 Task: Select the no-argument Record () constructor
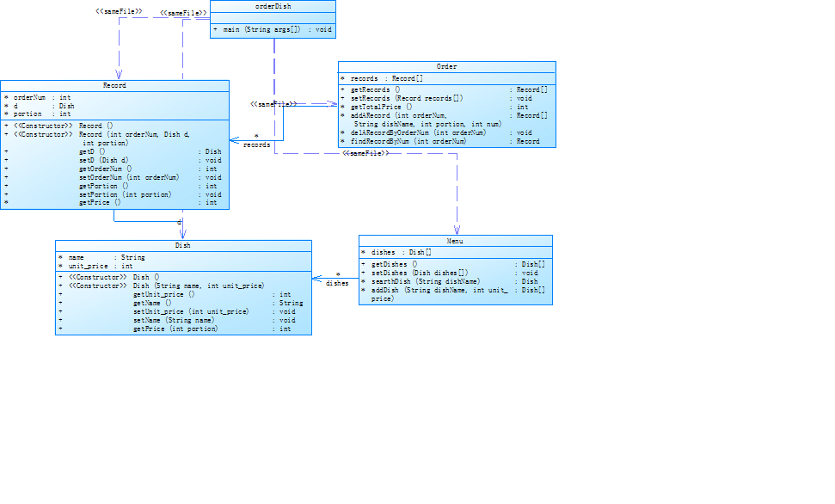(58, 126)
